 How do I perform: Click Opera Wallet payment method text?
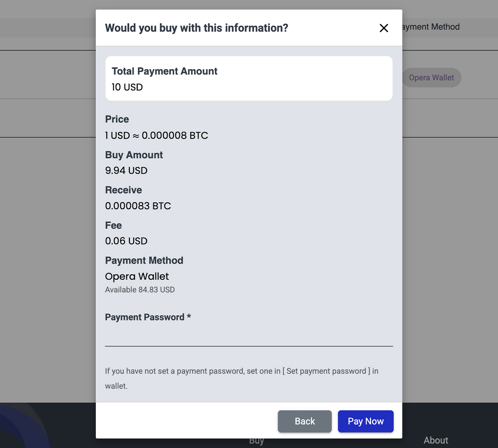[137, 276]
